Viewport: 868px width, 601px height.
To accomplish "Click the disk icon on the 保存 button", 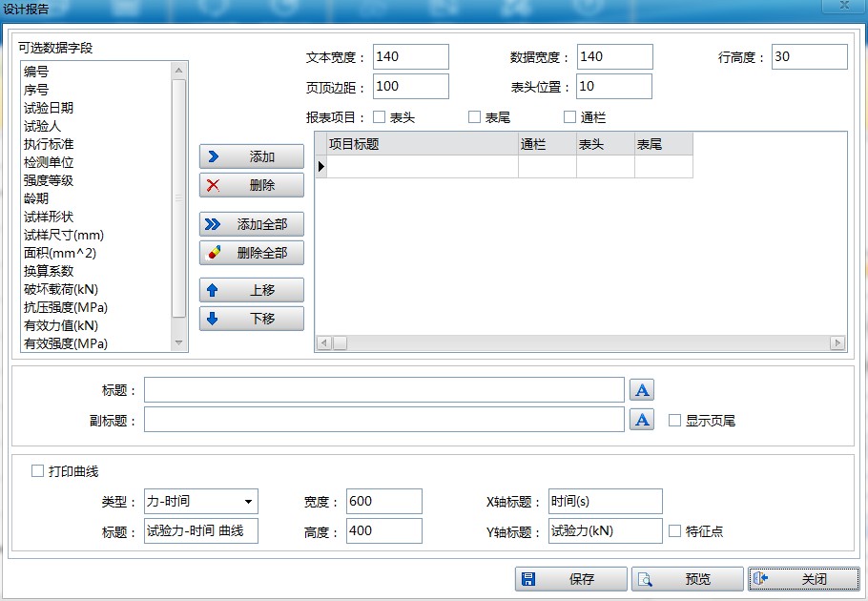I will [528, 578].
